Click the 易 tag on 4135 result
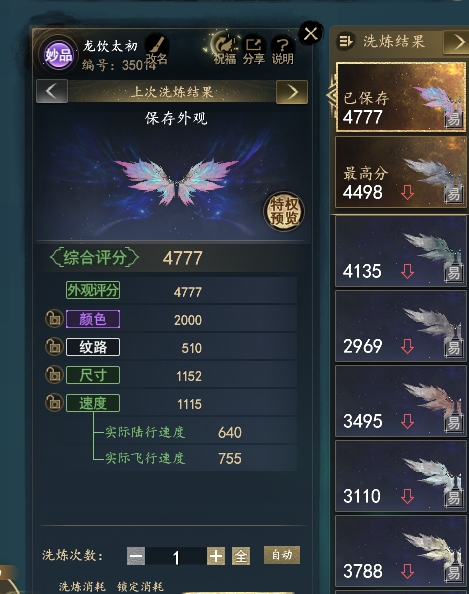The width and height of the screenshot is (469, 594). click(454, 273)
